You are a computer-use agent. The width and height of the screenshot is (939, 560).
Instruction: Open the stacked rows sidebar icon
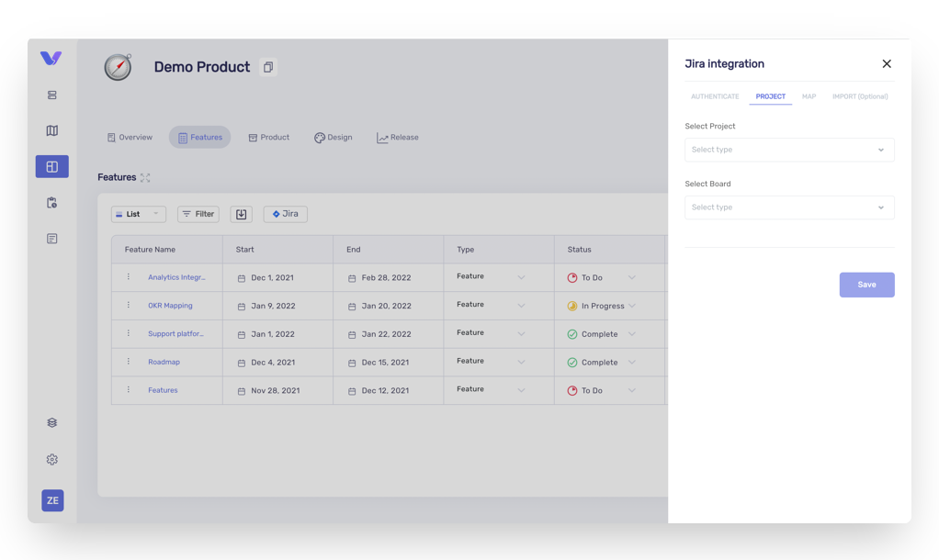[x=52, y=95]
